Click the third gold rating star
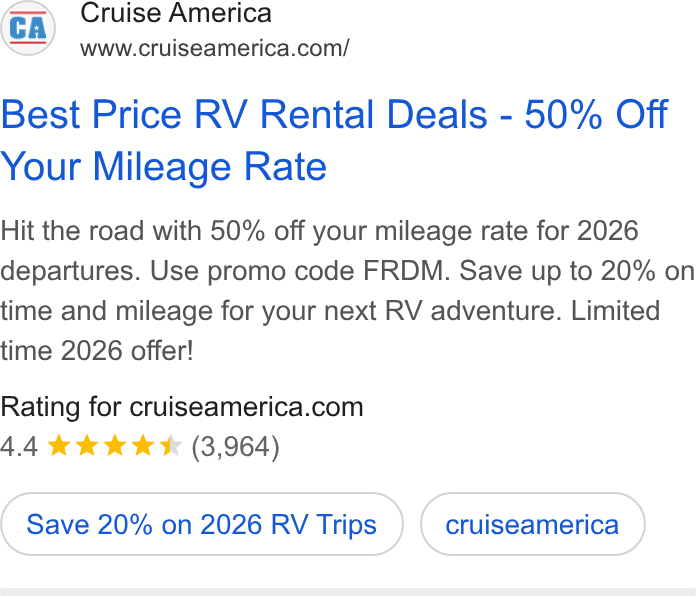 (x=115, y=445)
